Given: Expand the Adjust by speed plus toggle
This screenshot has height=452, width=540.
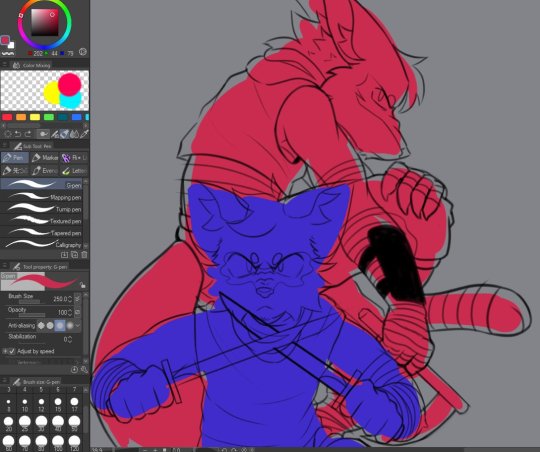Looking at the screenshot, I should point(4,351).
